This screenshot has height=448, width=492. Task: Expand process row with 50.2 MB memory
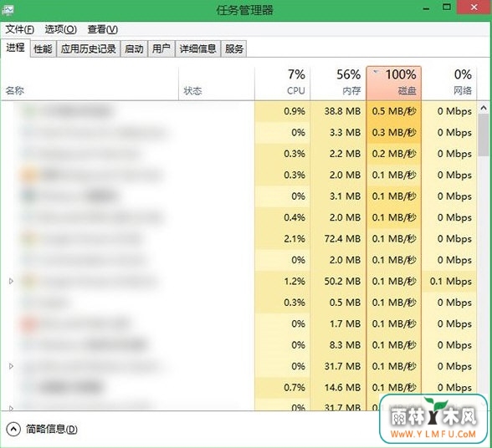click(x=11, y=281)
